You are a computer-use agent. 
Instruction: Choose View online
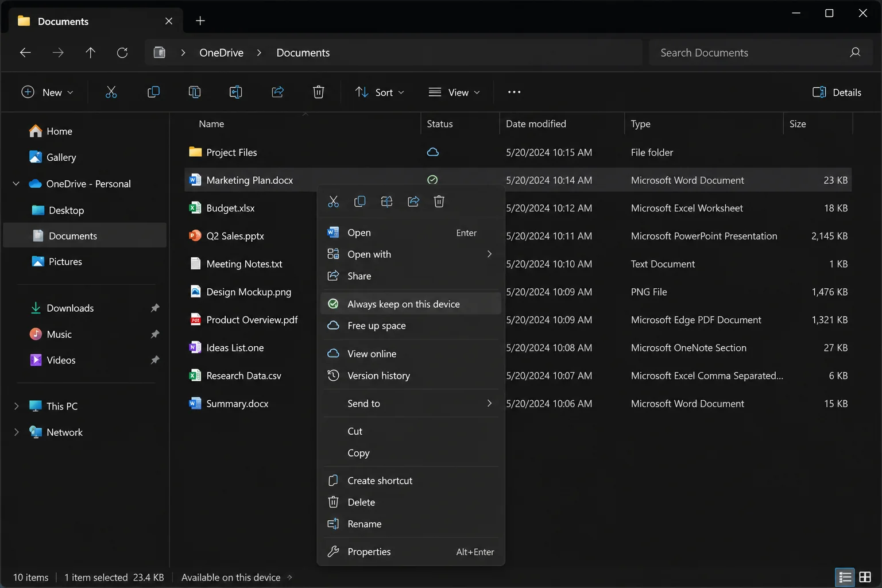point(411,354)
